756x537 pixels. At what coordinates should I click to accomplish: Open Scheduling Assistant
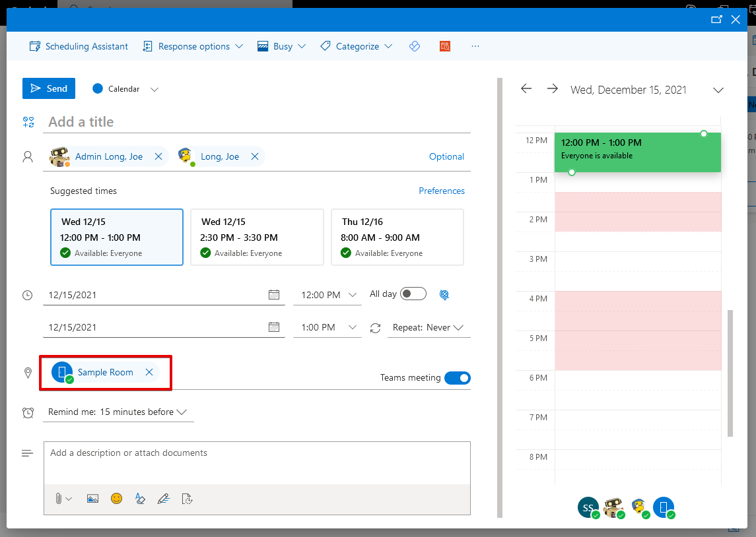(79, 46)
